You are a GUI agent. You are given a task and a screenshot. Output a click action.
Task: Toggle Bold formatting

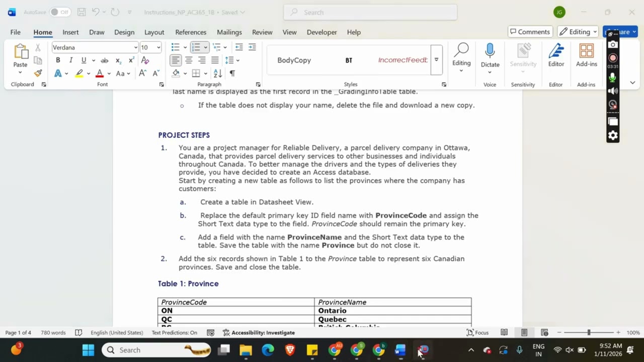(x=58, y=60)
